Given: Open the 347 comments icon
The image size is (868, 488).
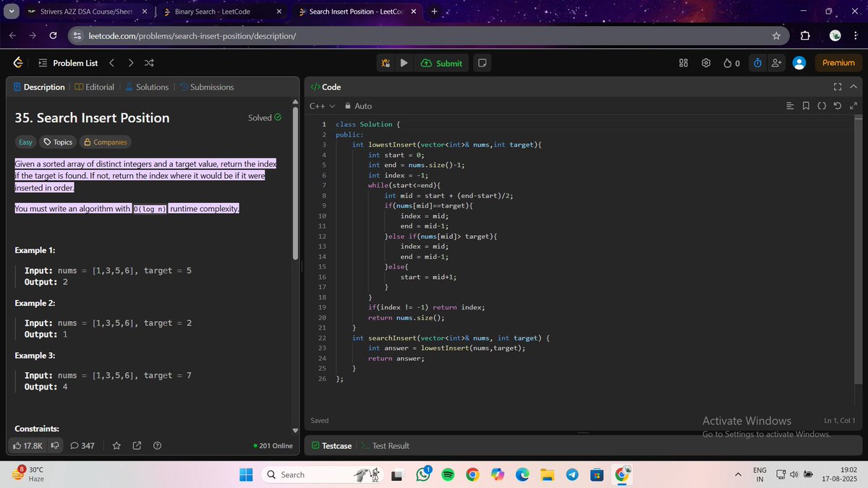Looking at the screenshot, I should (x=82, y=445).
